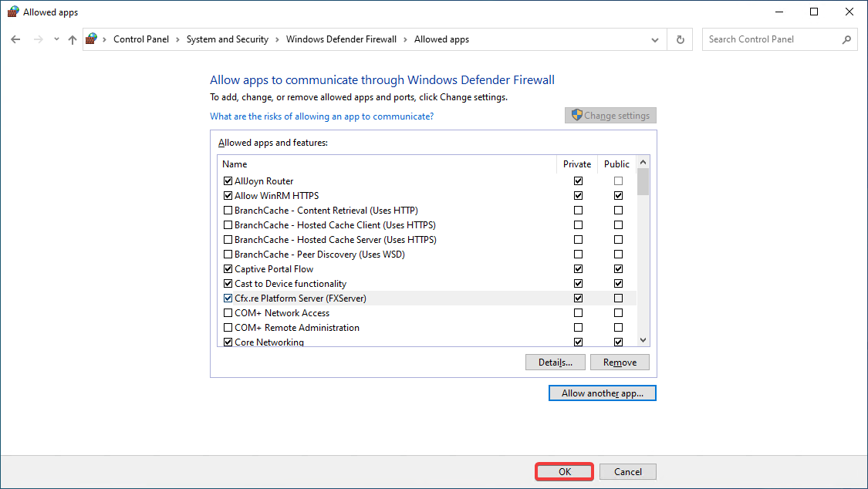The width and height of the screenshot is (868, 489).
Task: Click the Allowed apps title bar icon
Action: tap(13, 12)
